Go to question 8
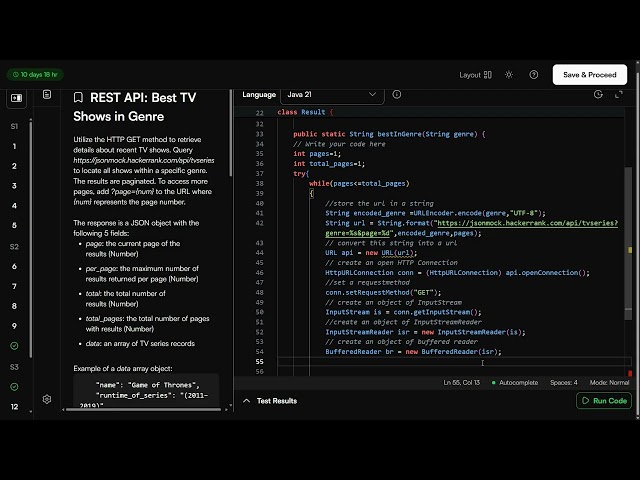Viewport: 640px width, 480px height. [x=14, y=306]
